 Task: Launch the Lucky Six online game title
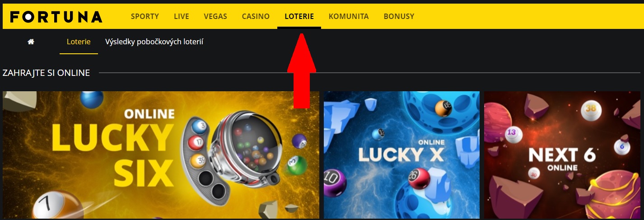(113, 149)
